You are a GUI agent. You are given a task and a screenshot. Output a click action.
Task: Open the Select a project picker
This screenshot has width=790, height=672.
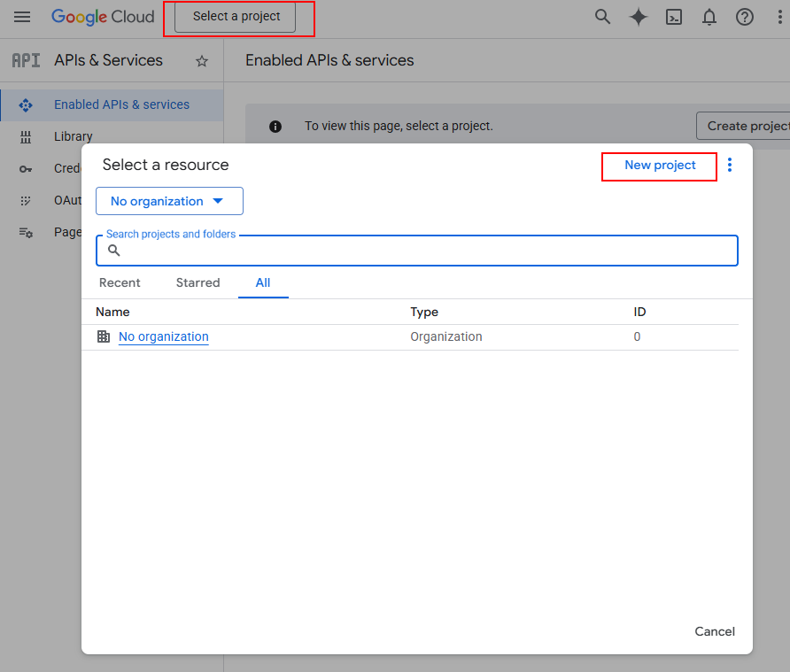point(236,17)
